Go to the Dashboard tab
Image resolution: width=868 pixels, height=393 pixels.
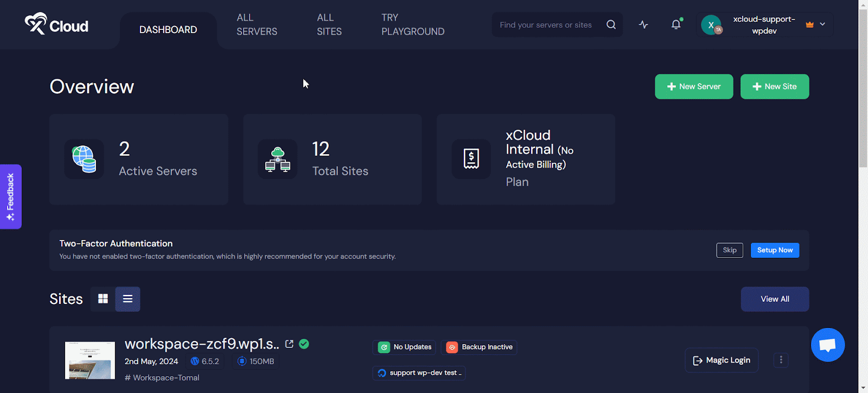pyautogui.click(x=168, y=30)
